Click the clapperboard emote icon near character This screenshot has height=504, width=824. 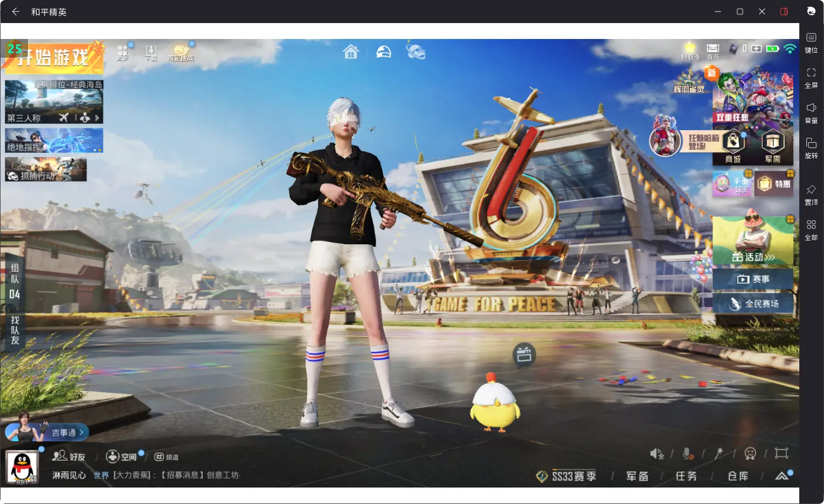tap(524, 355)
